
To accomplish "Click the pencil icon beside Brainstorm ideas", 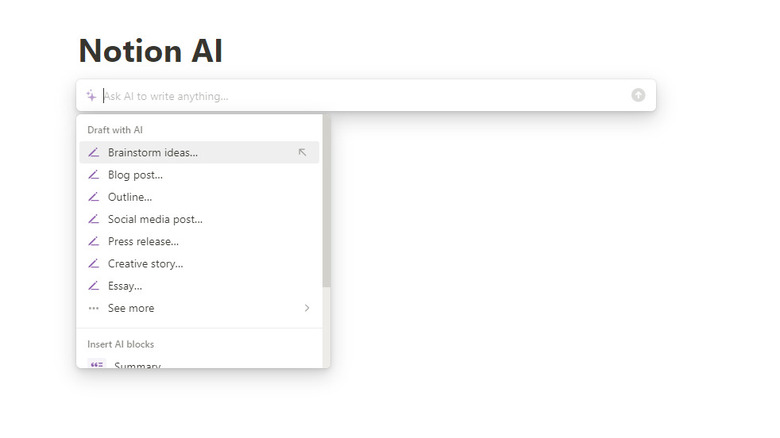I will point(94,153).
